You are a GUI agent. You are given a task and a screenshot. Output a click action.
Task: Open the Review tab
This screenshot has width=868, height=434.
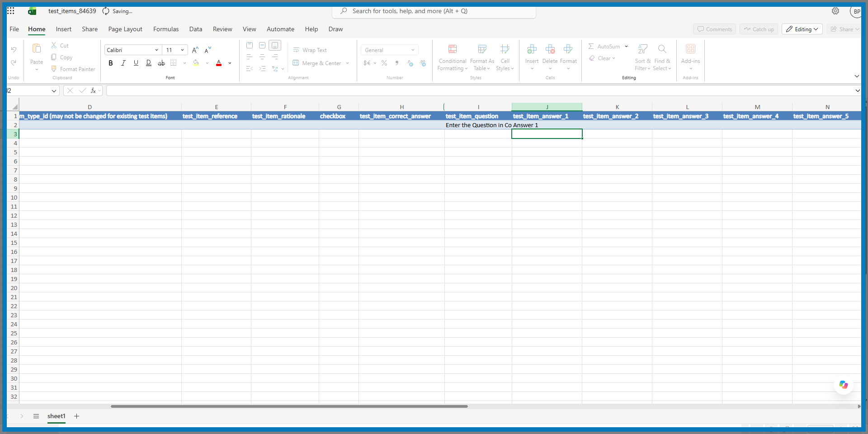pyautogui.click(x=222, y=29)
